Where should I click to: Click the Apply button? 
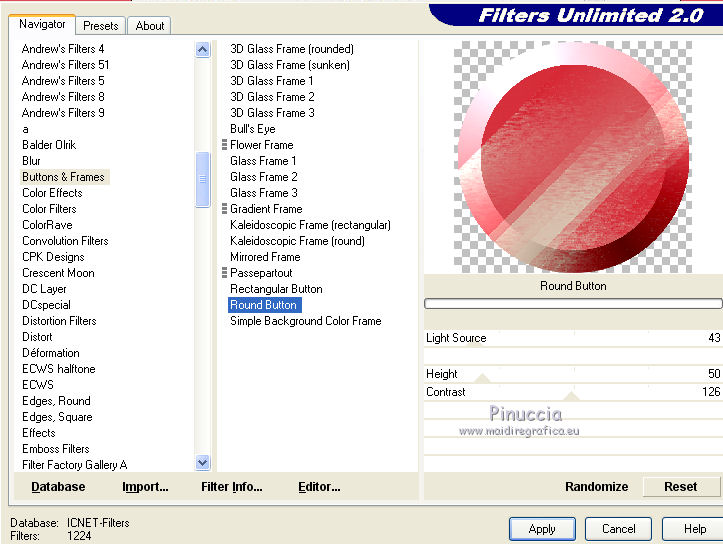(542, 529)
